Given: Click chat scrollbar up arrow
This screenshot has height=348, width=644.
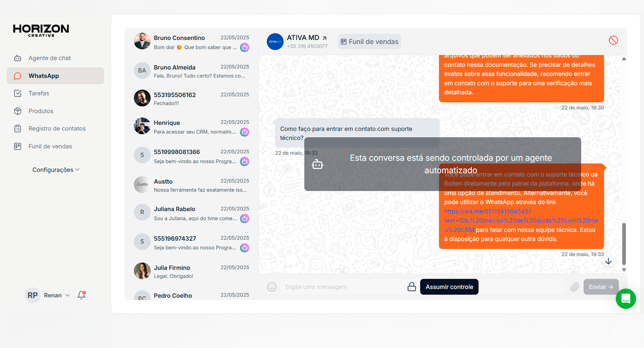Looking at the screenshot, I should [624, 59].
